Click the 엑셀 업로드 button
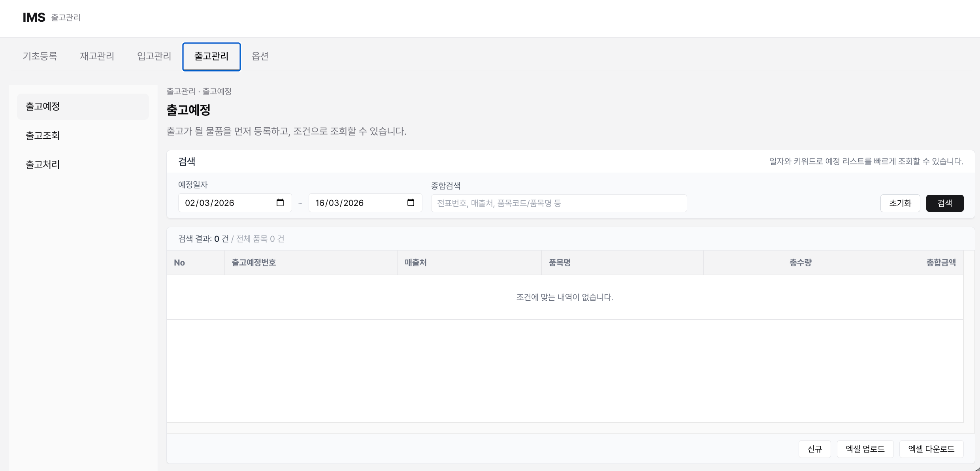The height and width of the screenshot is (471, 980). coord(865,449)
